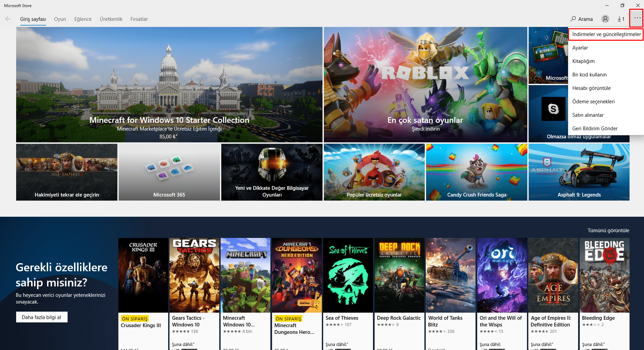Open Hesabı görüntüle menu item

(606, 88)
